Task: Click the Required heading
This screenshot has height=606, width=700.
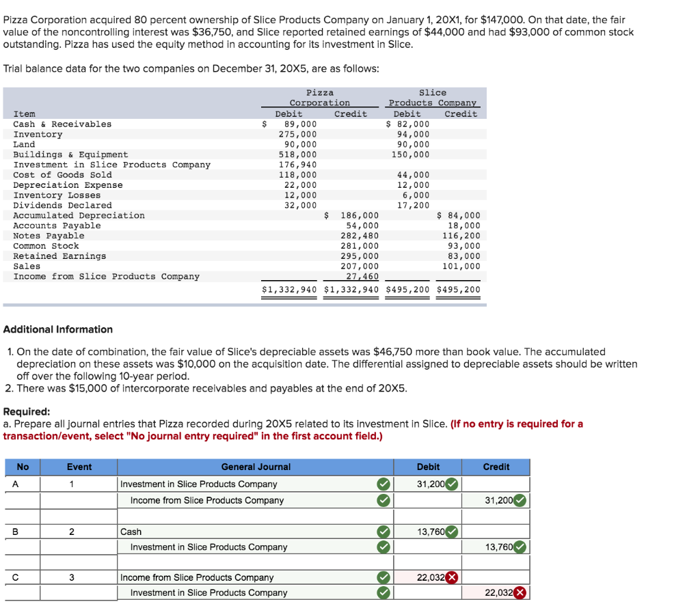Action: (27, 411)
